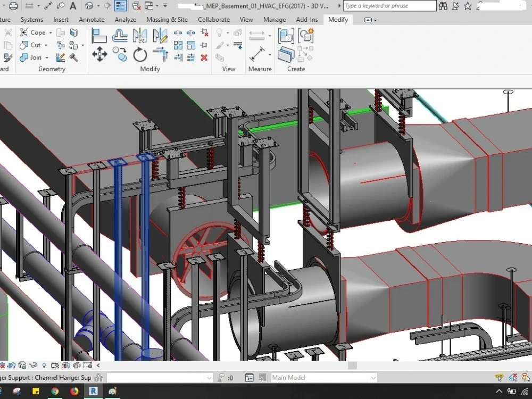Toggle Reveal Constraints in view control bar
Screen dimensions: 532x399
point(88,365)
